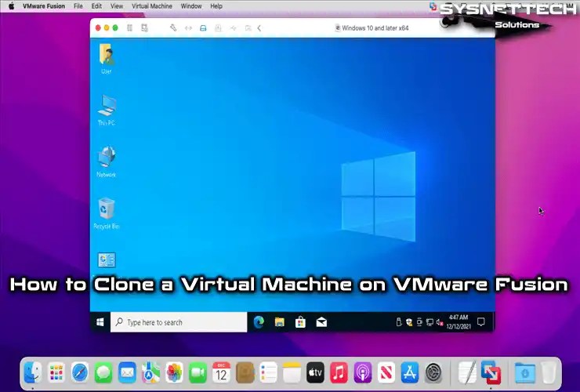
Task: Open the Windows clock showing 4:47 AM
Action: click(459, 321)
